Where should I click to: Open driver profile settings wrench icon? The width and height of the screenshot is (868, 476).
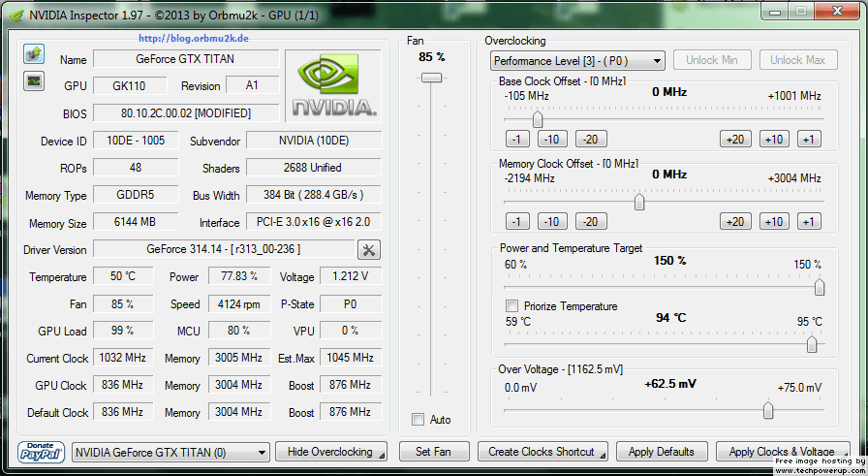click(x=369, y=250)
